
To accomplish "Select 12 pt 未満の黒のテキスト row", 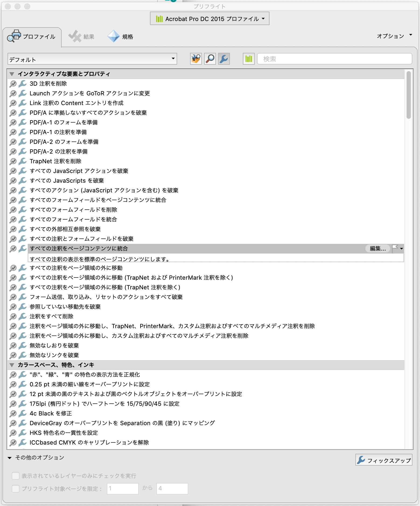I will click(206, 394).
